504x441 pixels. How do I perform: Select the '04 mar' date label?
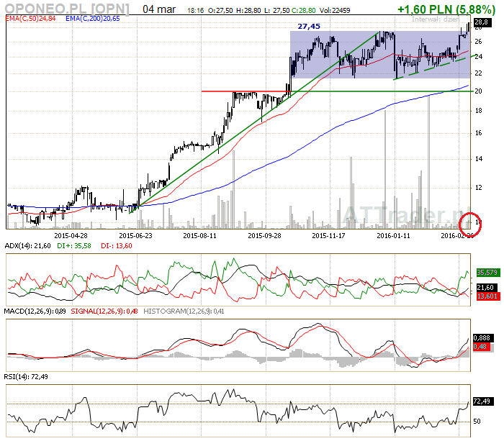tap(159, 9)
